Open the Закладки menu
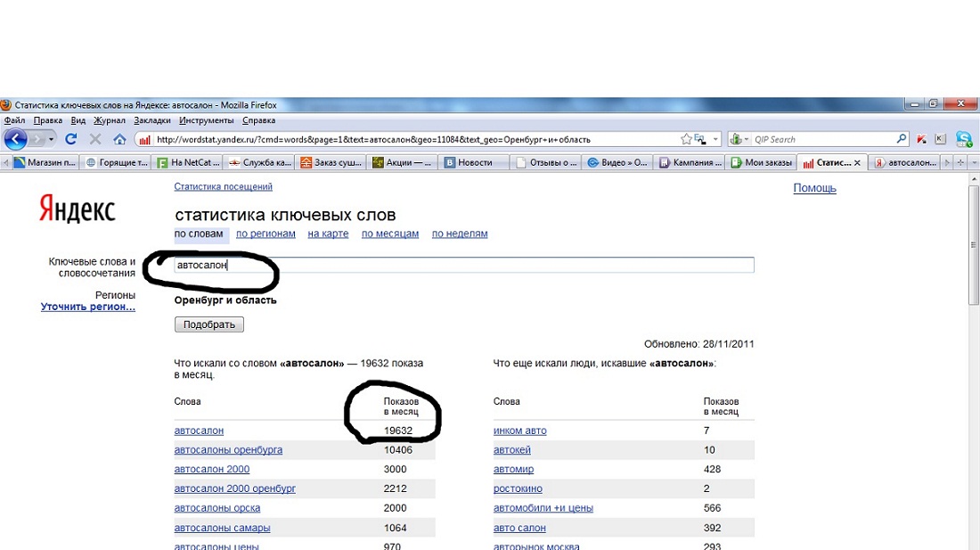The width and height of the screenshot is (980, 550). [x=151, y=120]
